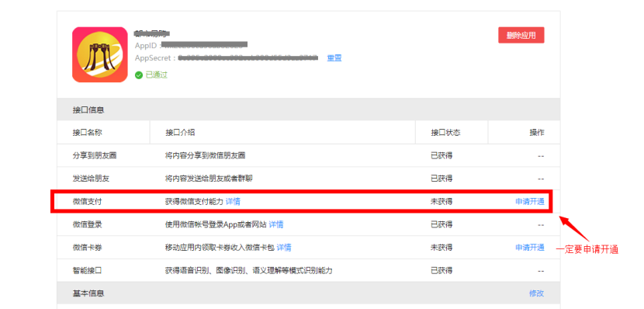Click 已通过 status text
This screenshot has width=644, height=309.
[157, 75]
